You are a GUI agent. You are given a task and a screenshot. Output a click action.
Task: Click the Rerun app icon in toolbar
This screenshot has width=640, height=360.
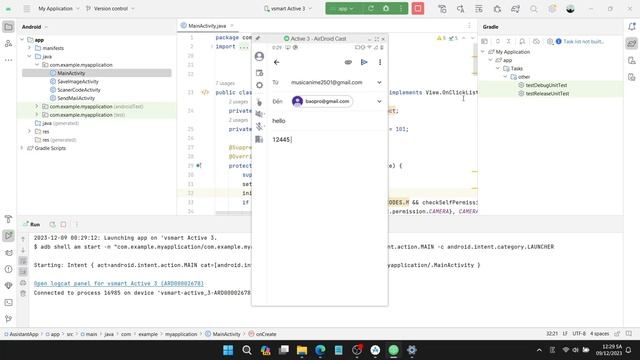click(371, 9)
